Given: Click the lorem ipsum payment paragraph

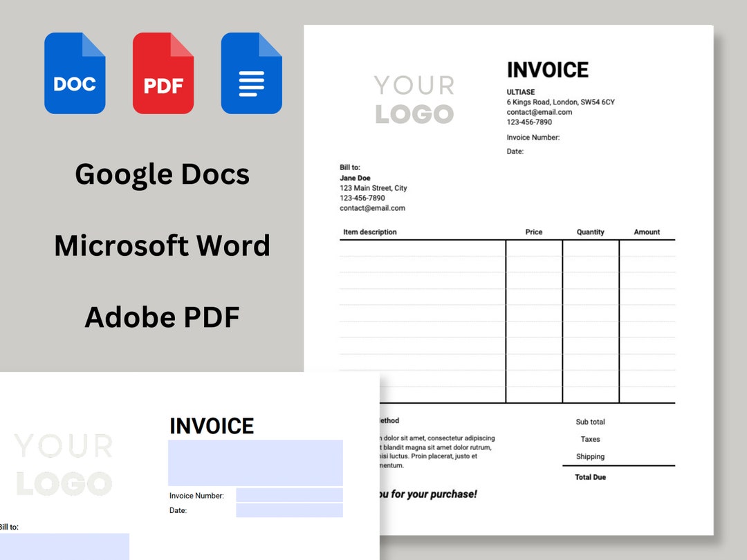Looking at the screenshot, I should pos(437,451).
